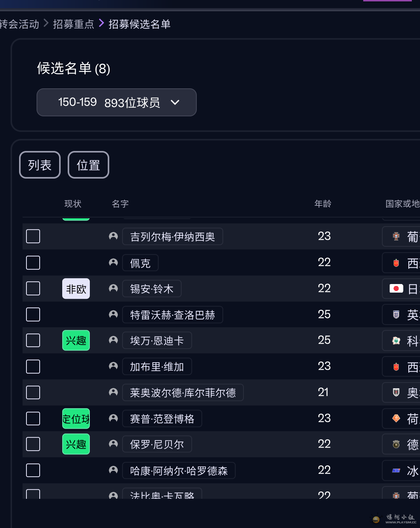The height and width of the screenshot is (528, 420).
Task: Click the player icon beside 哈康·阿纳尔·哈罗德森
Action: tap(113, 470)
